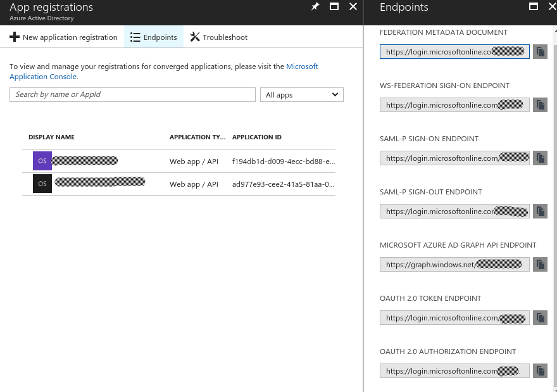
Task: Sort by the APPLICATION ID column header
Action: pyautogui.click(x=257, y=137)
